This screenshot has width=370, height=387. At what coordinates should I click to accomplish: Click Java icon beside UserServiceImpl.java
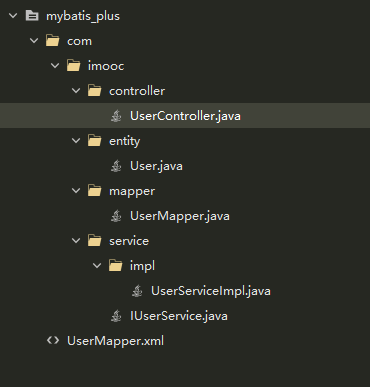(x=137, y=291)
